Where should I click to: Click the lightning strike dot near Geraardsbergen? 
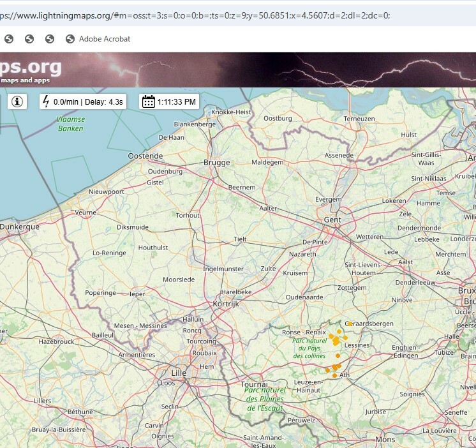[350, 324]
